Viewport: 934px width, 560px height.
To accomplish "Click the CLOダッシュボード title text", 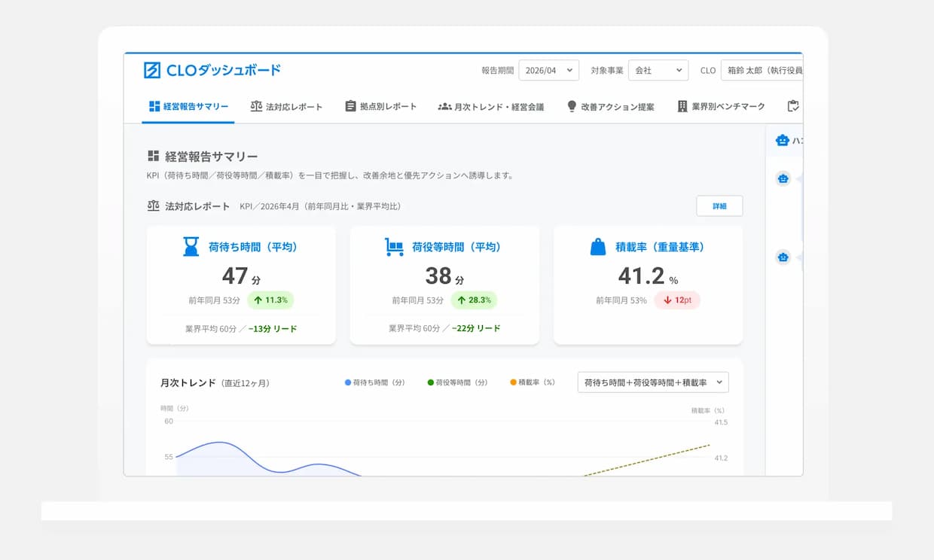I will coord(224,70).
